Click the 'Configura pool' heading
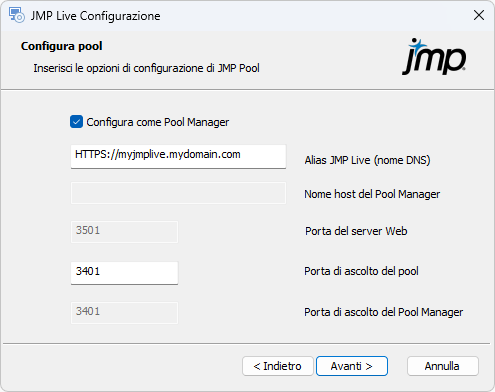The height and width of the screenshot is (392, 495). (x=62, y=46)
